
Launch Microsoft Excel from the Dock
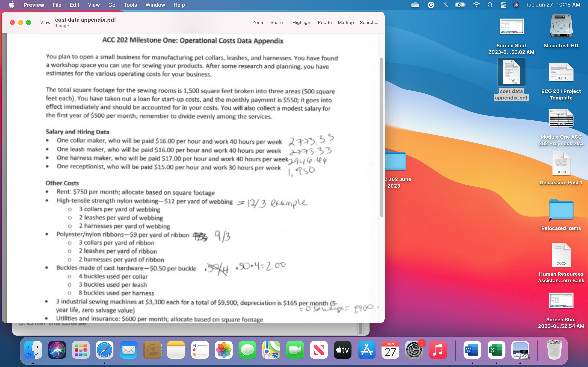point(496,350)
